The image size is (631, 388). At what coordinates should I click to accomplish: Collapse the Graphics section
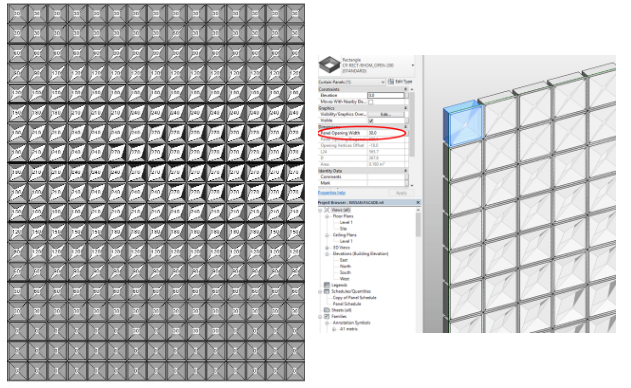tap(405, 108)
